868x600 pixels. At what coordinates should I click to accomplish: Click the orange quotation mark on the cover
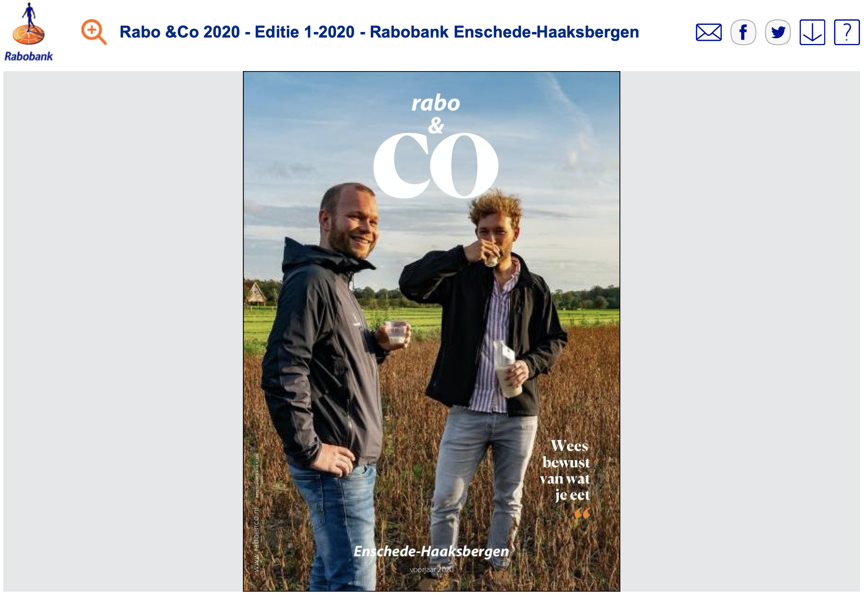[x=582, y=513]
